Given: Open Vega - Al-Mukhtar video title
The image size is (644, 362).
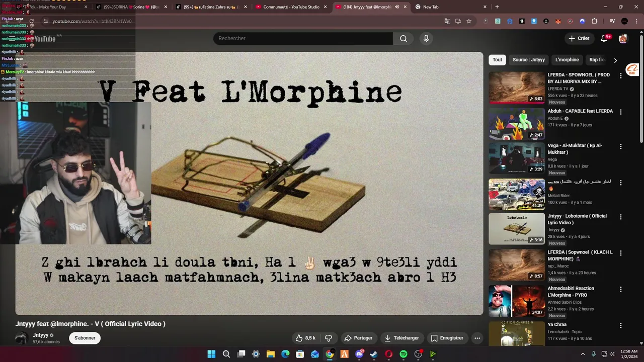Looking at the screenshot, I should pyautogui.click(x=575, y=149).
